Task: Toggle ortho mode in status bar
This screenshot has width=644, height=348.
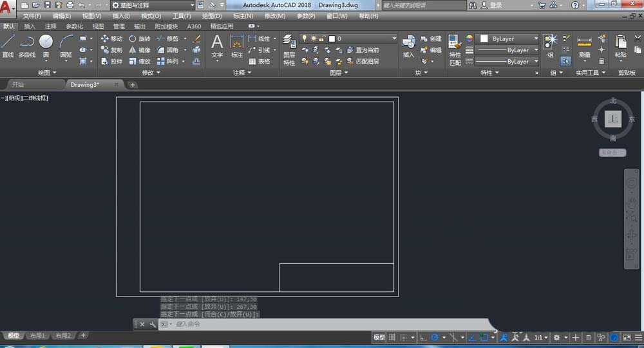Action: point(423,337)
